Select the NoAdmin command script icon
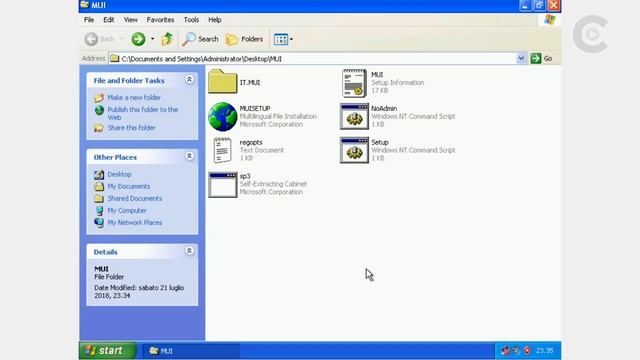Screen dimensions: 640x360 (x=354, y=116)
